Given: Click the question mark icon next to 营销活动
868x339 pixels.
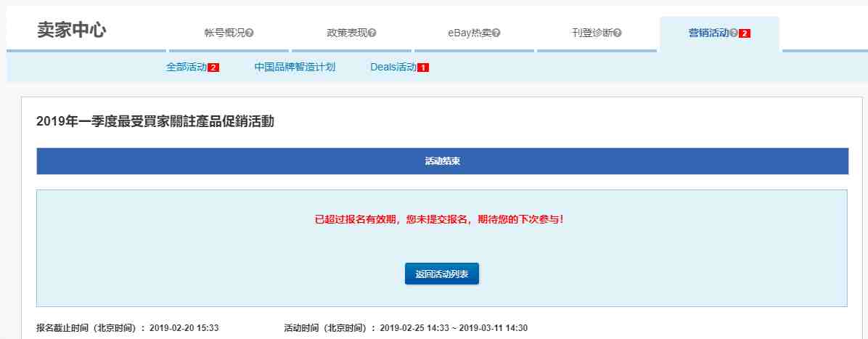Looking at the screenshot, I should click(x=734, y=33).
